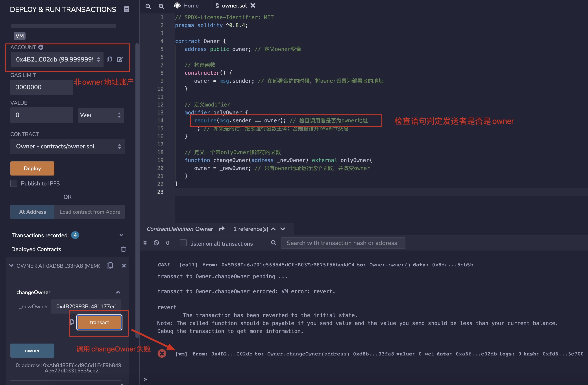The image size is (588, 385).
Task: Click the At Address button
Action: [x=32, y=212]
